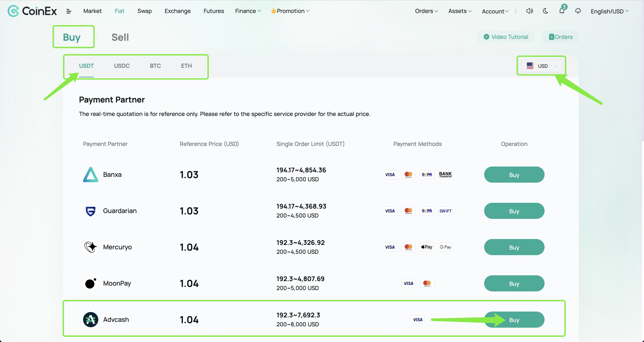This screenshot has height=342, width=644.
Task: Select the USDT coin tab
Action: [86, 66]
